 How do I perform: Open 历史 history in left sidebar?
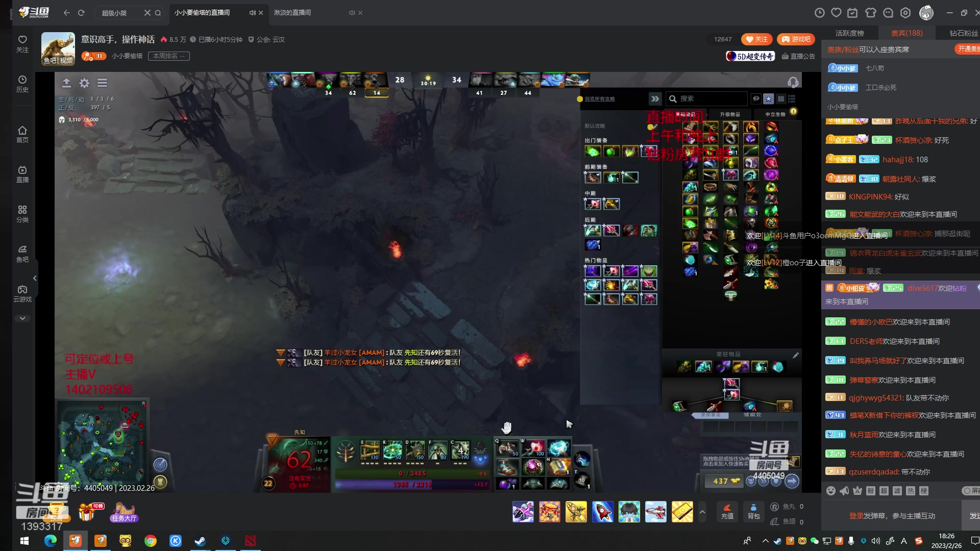click(x=22, y=84)
